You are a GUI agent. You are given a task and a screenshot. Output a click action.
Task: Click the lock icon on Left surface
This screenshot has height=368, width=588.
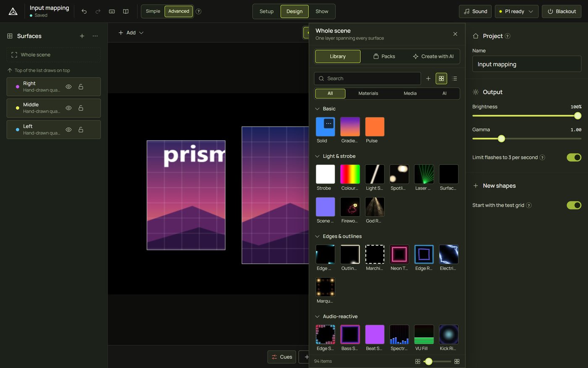(81, 130)
